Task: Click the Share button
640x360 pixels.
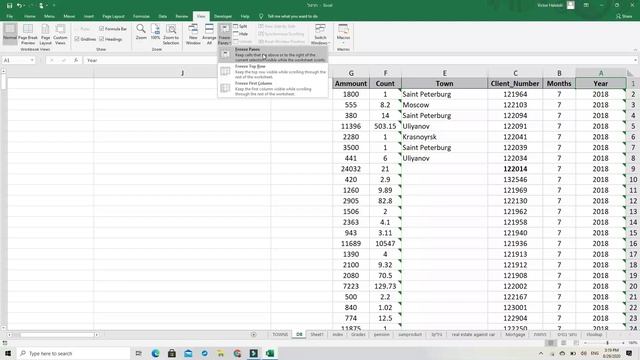Action: point(624,16)
